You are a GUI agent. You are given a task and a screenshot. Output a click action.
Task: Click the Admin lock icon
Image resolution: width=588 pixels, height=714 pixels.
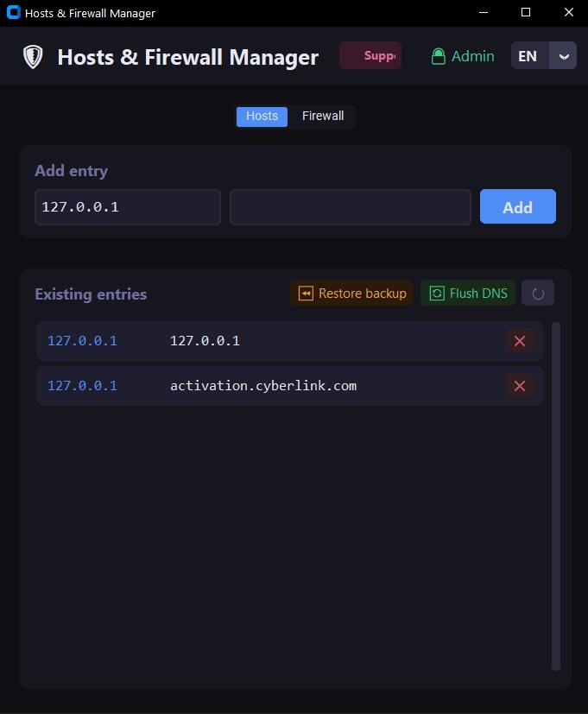tap(439, 56)
